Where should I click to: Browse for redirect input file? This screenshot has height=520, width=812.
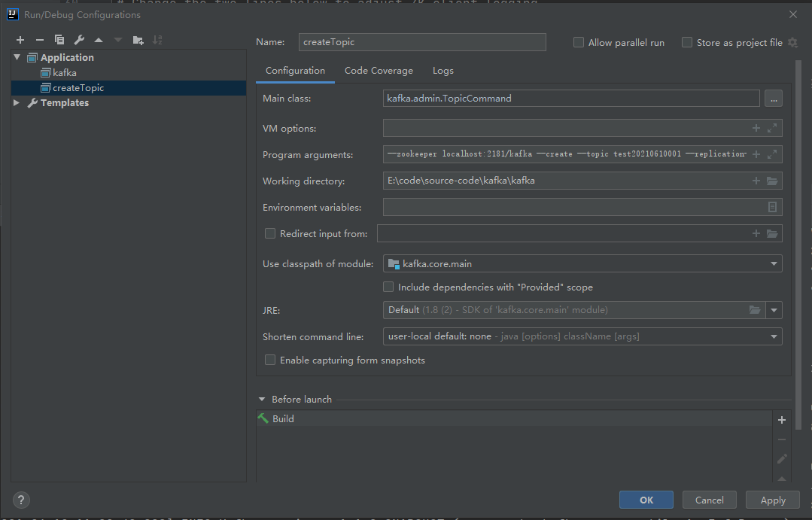click(x=772, y=233)
